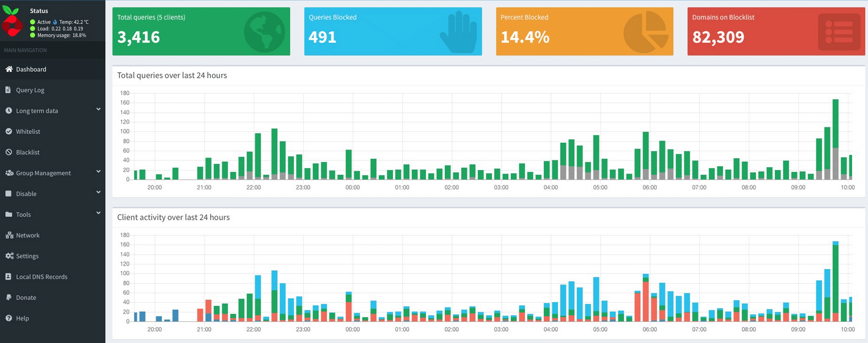Expand the Tools submenu chevron

(98, 213)
